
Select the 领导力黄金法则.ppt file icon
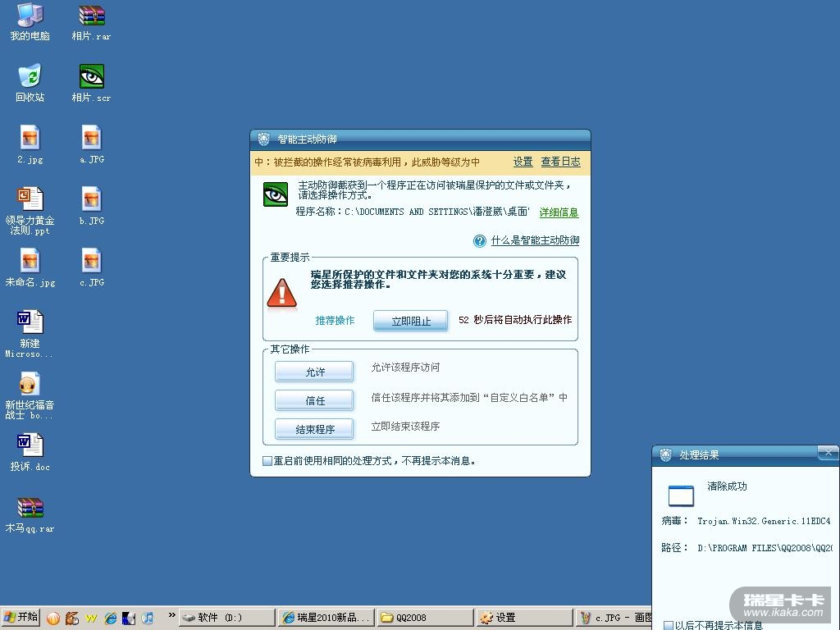(x=30, y=211)
